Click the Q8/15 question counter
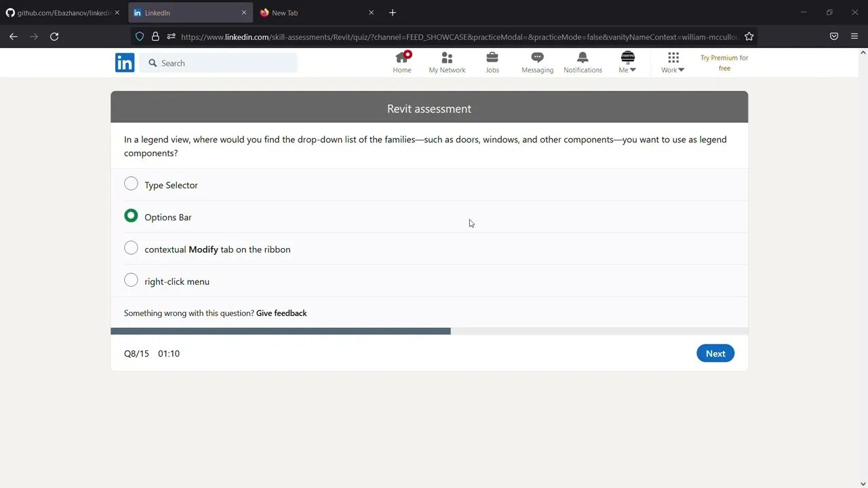Viewport: 868px width, 488px height. [136, 353]
